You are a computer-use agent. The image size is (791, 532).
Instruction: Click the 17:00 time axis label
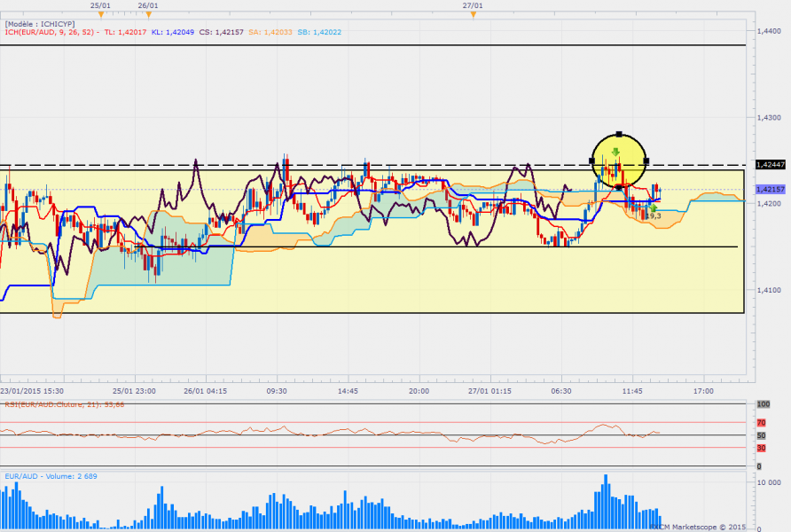[x=703, y=391]
